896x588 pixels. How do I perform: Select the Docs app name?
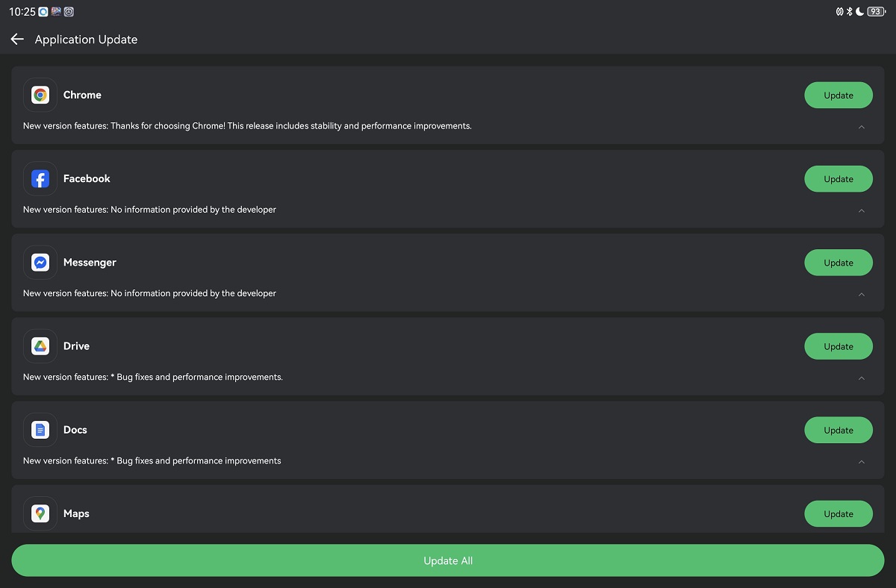click(x=75, y=429)
